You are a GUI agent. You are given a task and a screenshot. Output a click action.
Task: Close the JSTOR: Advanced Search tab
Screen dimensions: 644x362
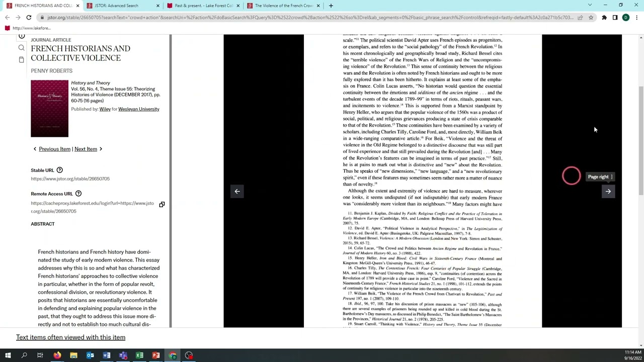157,6
